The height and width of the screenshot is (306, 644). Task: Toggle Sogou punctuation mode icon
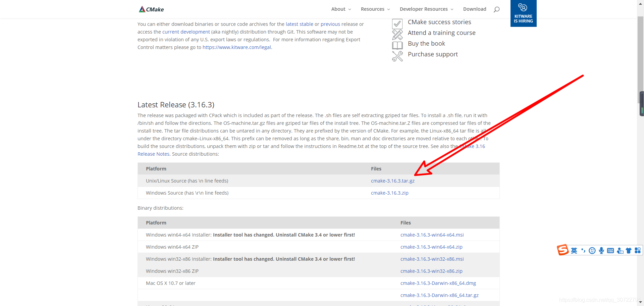(x=583, y=251)
